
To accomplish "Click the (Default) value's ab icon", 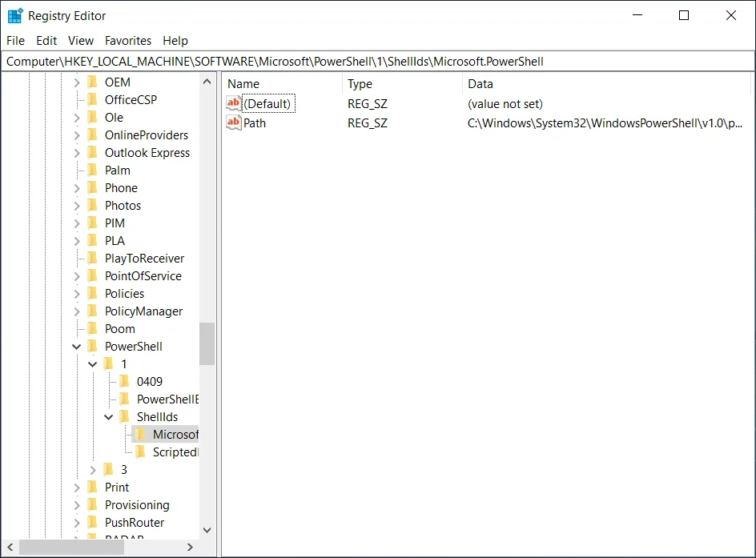I will click(x=233, y=103).
